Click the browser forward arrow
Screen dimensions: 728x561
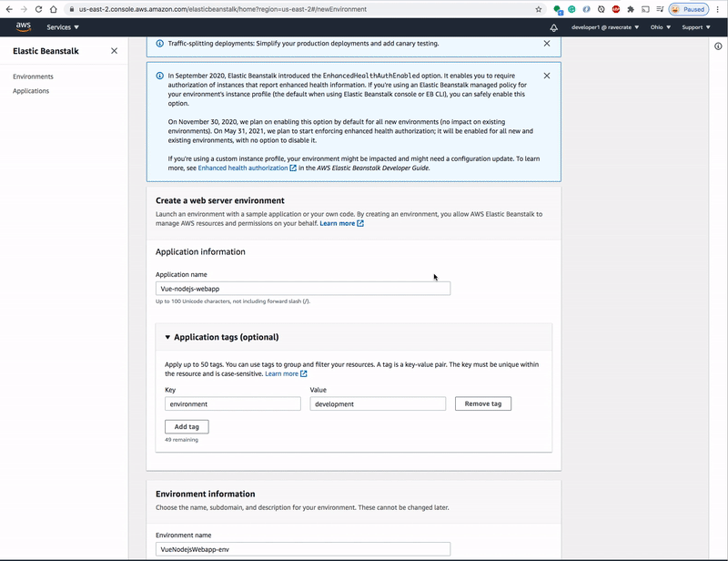coord(24,9)
